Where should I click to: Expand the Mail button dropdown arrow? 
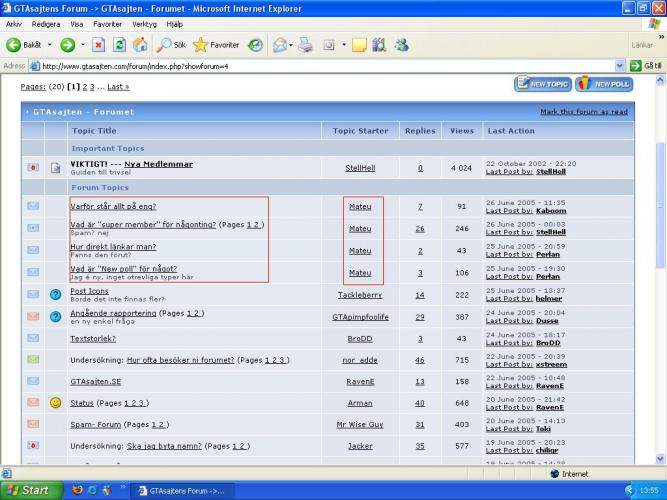pos(291,45)
